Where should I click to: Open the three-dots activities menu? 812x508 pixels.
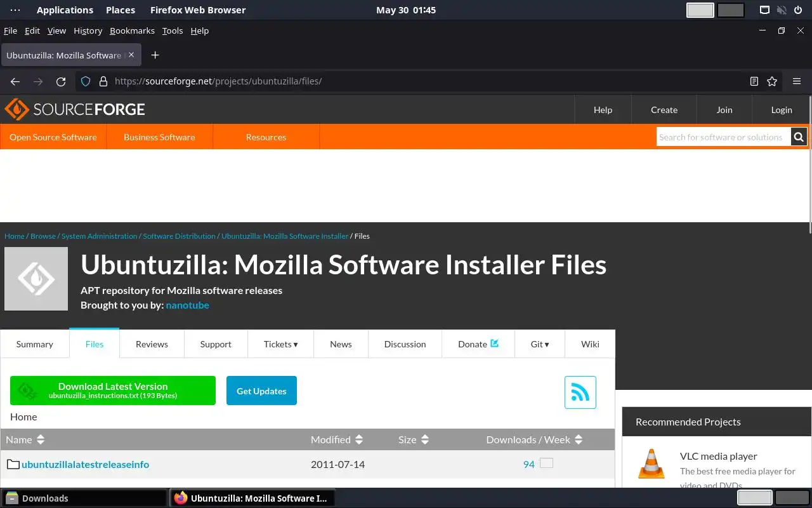15,10
